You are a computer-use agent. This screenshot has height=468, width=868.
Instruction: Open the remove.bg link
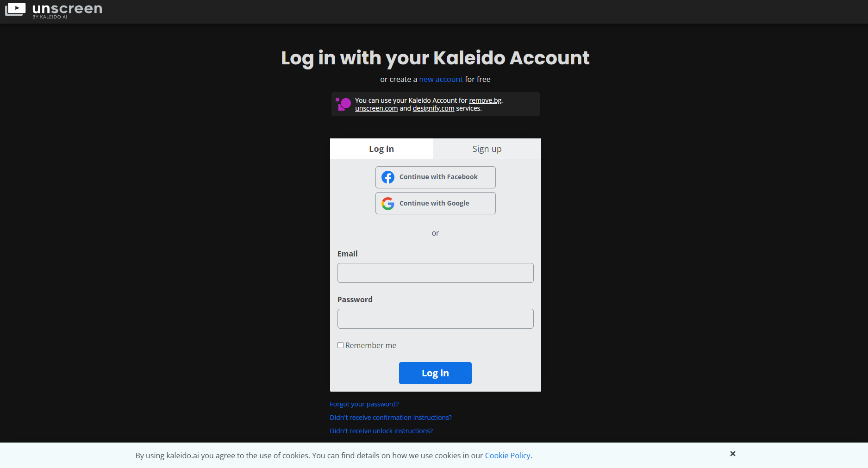tap(485, 100)
